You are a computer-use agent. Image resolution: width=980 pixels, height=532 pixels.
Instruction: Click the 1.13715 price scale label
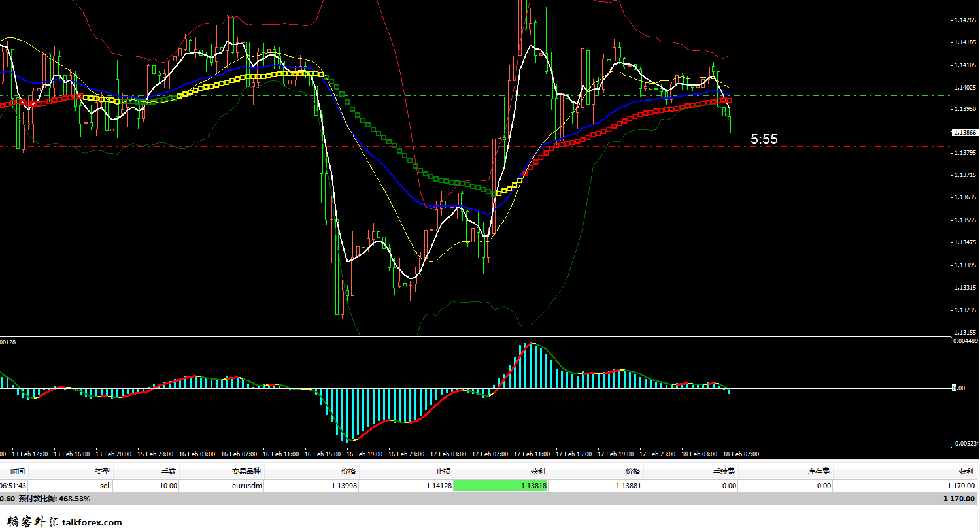coord(965,175)
